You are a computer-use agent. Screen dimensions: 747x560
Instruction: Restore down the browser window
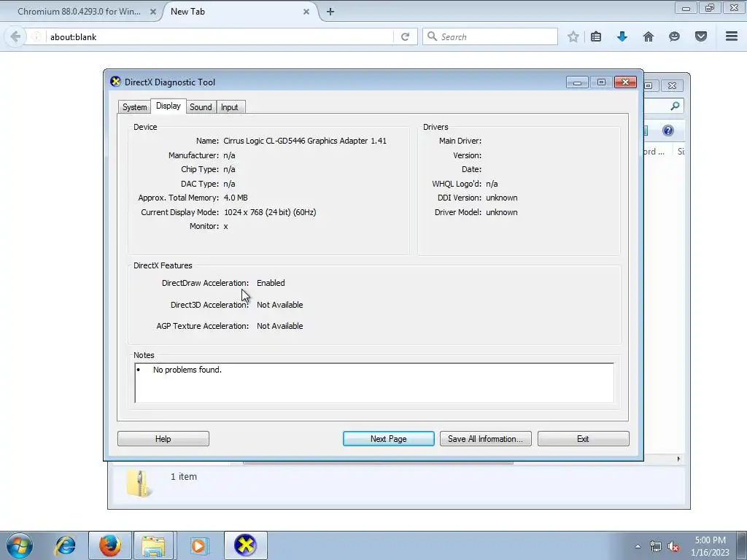tap(710, 8)
